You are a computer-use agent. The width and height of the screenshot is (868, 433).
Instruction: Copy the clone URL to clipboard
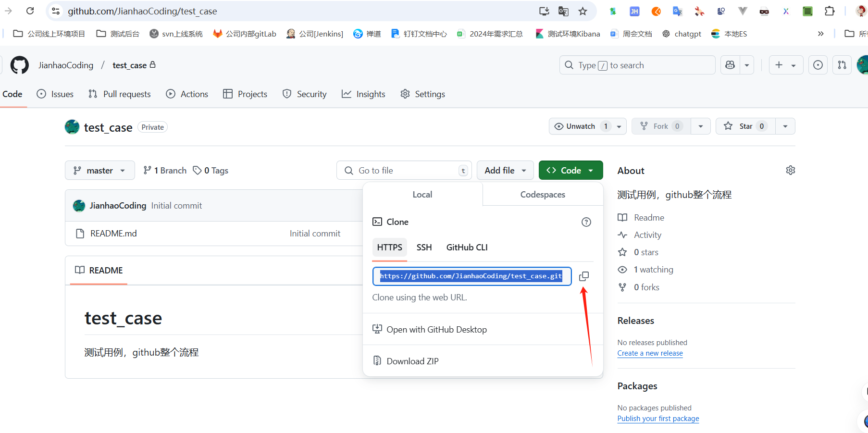pos(584,276)
